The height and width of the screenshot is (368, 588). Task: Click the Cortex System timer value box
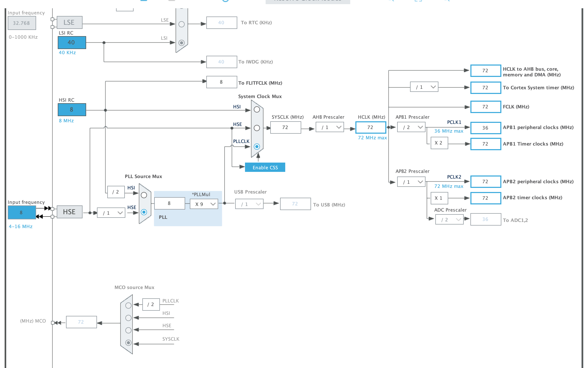coord(486,88)
